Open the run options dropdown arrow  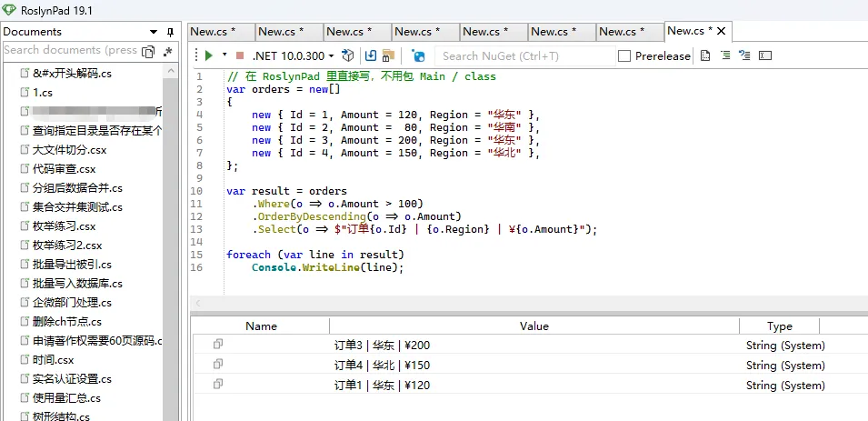point(224,55)
